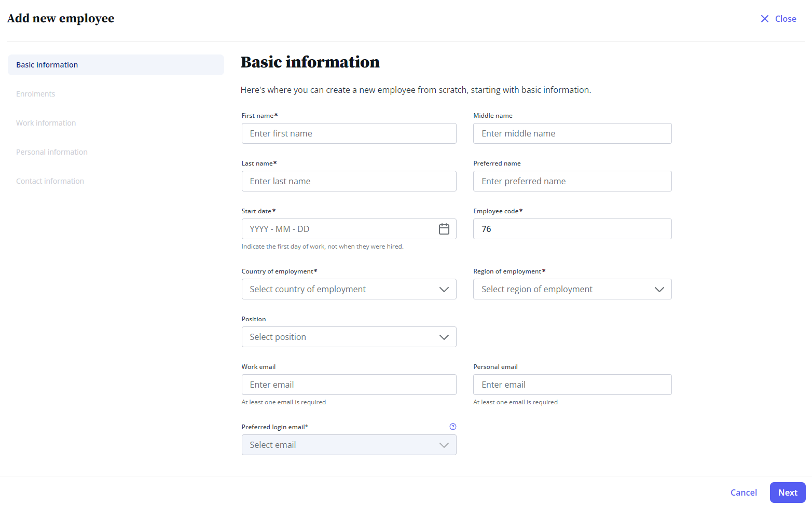Open the Work information sidebar step

point(46,123)
